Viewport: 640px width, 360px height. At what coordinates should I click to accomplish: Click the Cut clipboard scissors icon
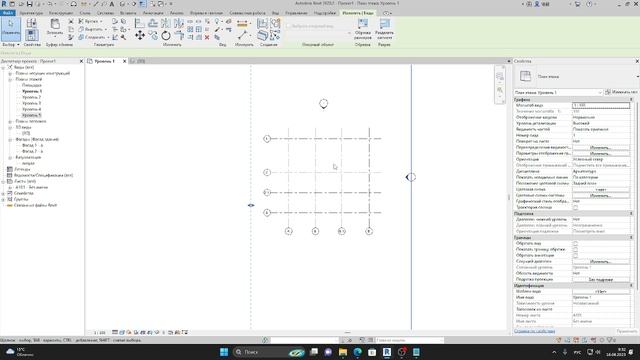tap(71, 21)
